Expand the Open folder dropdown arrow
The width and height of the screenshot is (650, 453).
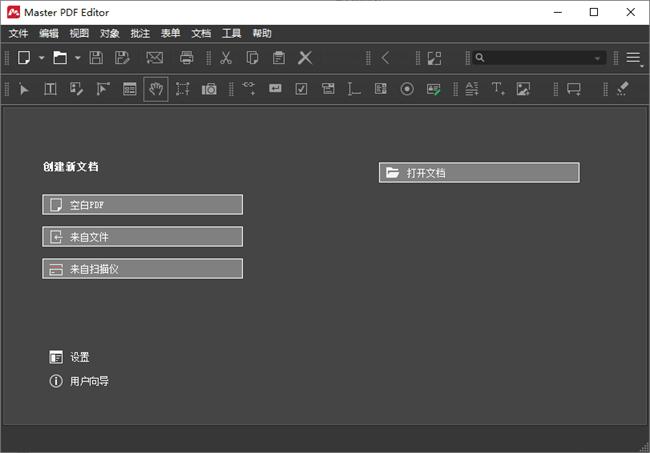click(x=77, y=58)
